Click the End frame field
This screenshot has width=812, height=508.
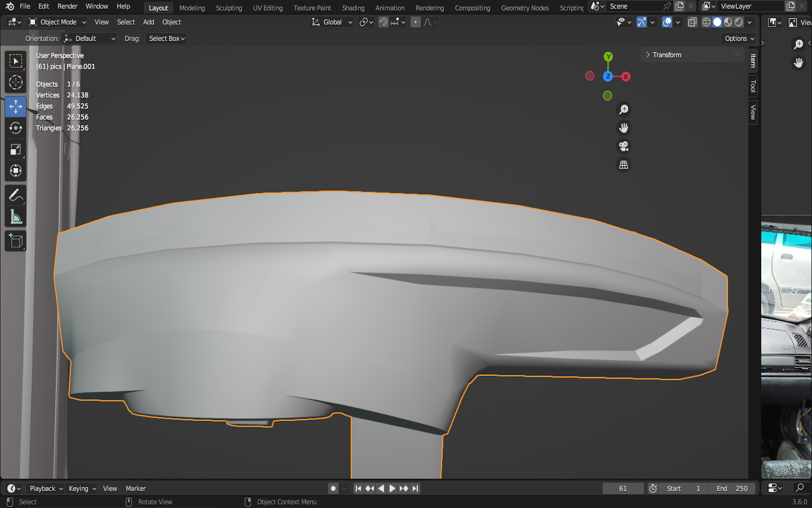pyautogui.click(x=733, y=489)
